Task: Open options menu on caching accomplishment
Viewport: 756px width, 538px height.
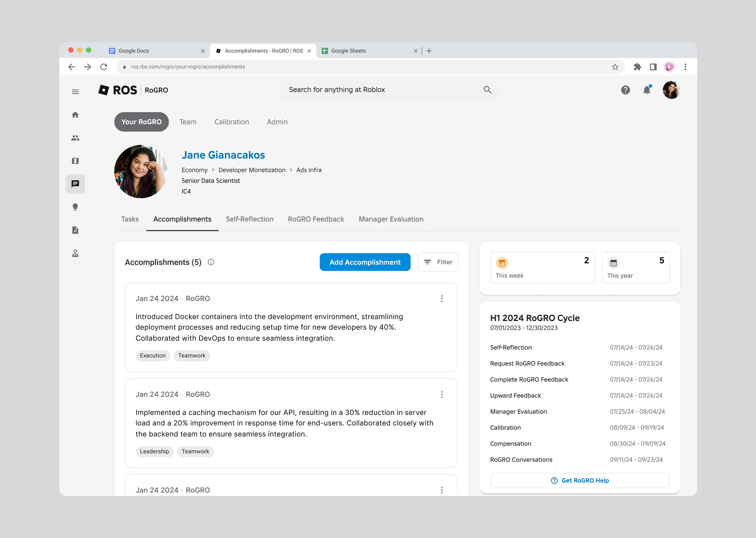Action: tap(442, 394)
